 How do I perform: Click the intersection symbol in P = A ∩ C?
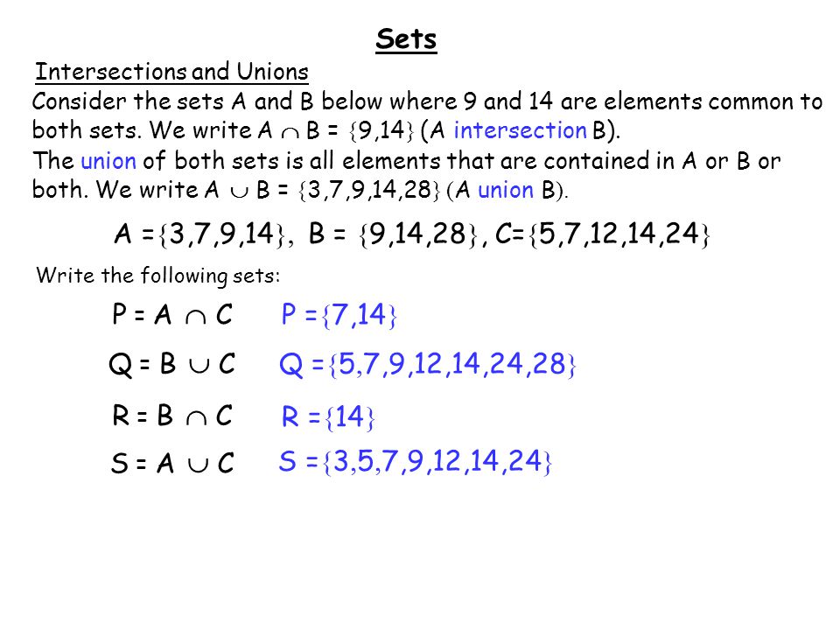pos(195,318)
